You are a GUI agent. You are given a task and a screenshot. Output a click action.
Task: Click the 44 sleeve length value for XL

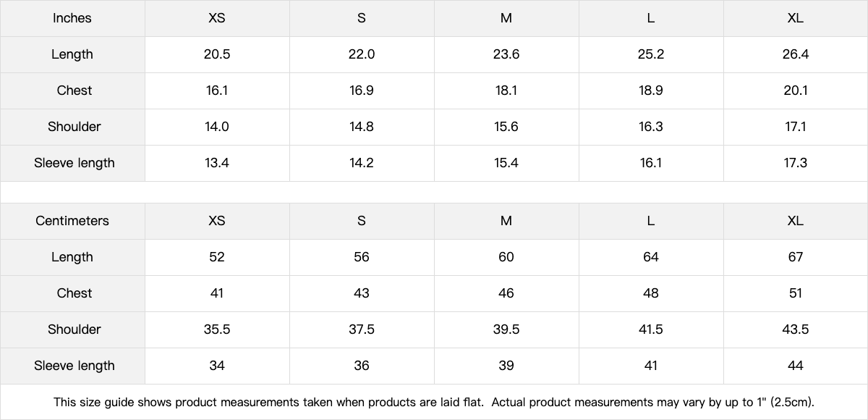click(x=795, y=366)
